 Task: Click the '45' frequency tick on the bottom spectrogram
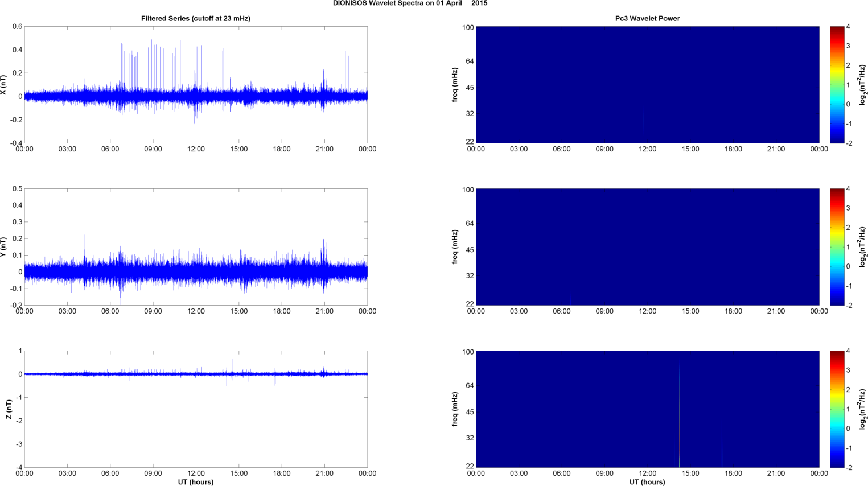470,412
